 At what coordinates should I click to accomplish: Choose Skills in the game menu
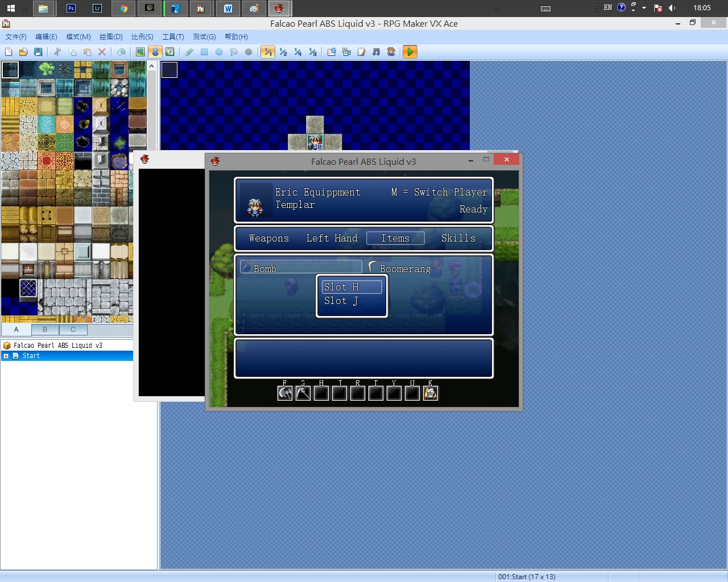point(458,239)
